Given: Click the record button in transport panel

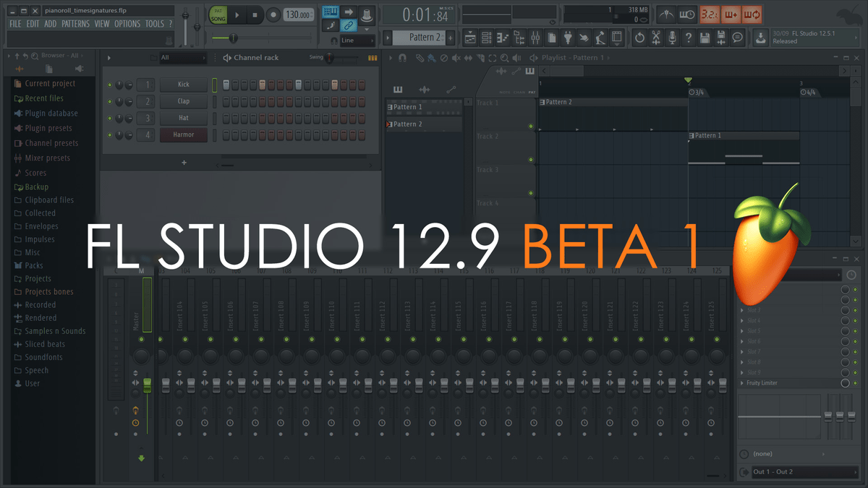Looking at the screenshot, I should [x=273, y=14].
